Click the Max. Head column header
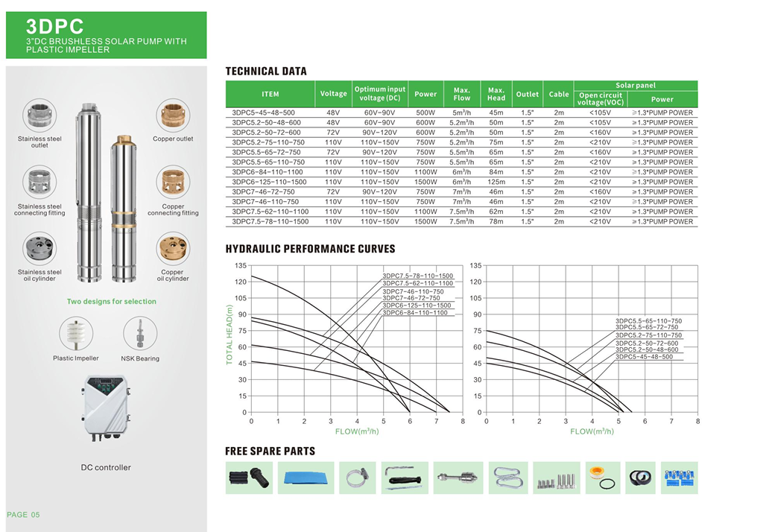The width and height of the screenshot is (772, 532). click(x=496, y=94)
